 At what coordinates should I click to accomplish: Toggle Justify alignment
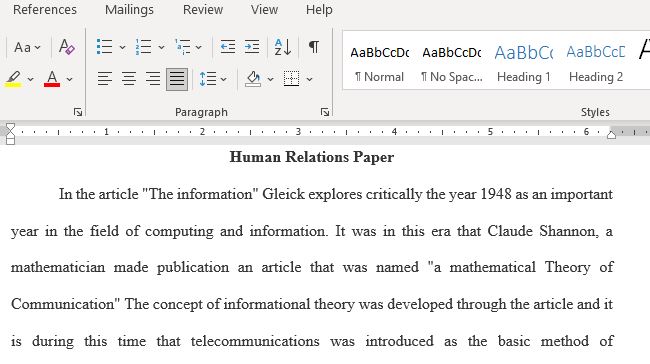point(177,79)
